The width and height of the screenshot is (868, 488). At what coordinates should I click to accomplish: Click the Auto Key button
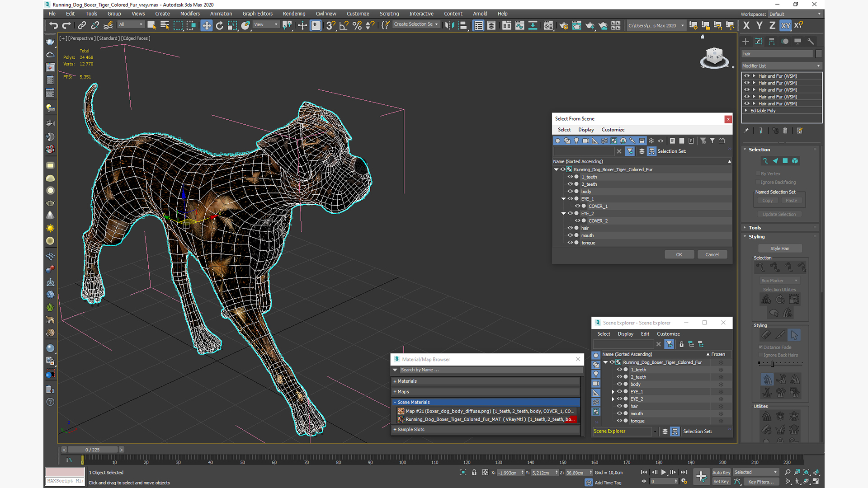[x=721, y=473]
